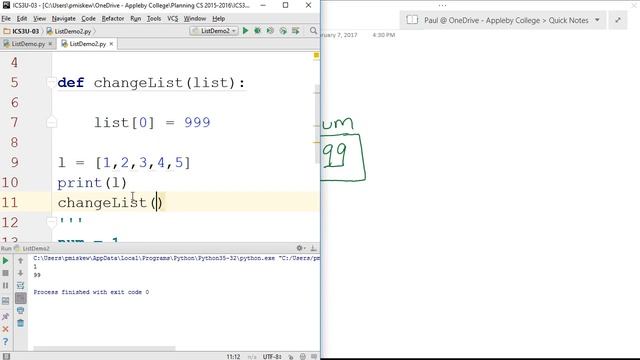Move up the stack trace arrow
Viewport: 640px width, 360px height.
(20, 260)
